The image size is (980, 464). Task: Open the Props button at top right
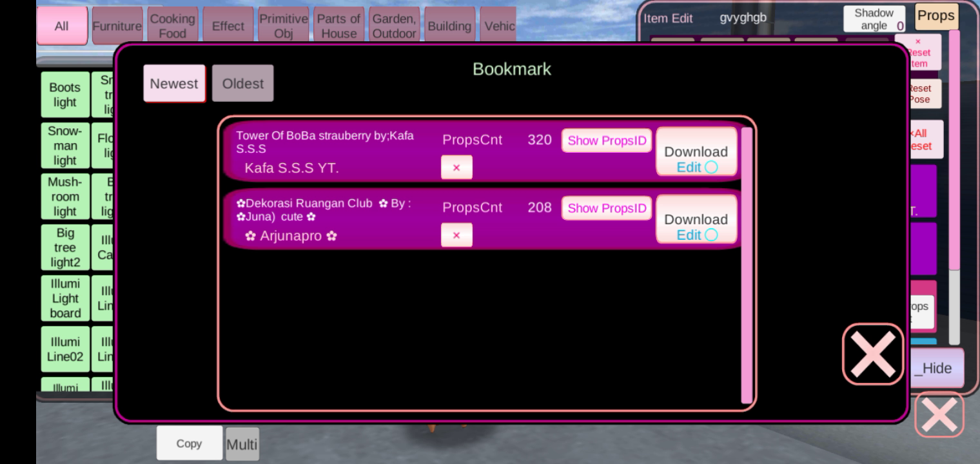click(936, 17)
